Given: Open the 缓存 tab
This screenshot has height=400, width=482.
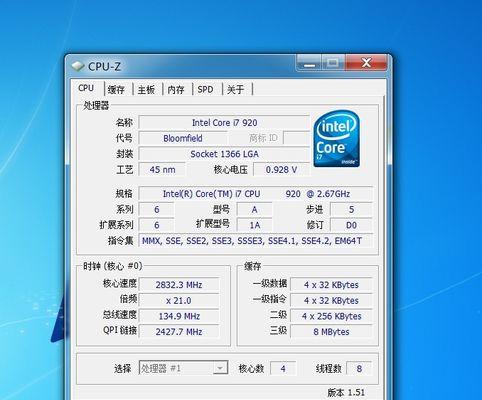Looking at the screenshot, I should pos(116,90).
